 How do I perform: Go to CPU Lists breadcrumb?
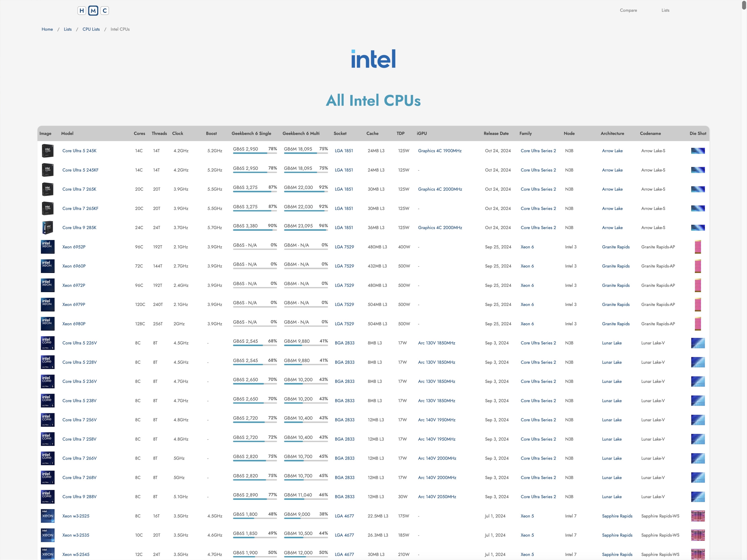(x=91, y=29)
